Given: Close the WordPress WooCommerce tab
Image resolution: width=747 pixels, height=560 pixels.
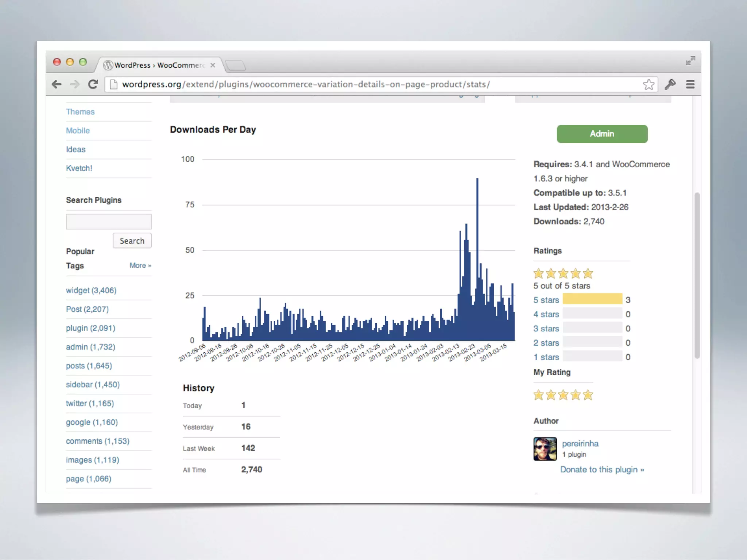Looking at the screenshot, I should pos(213,65).
